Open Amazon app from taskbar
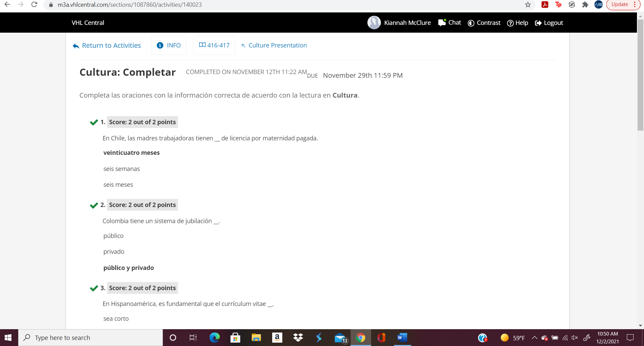Viewport: 644px width, 346px height. click(277, 338)
